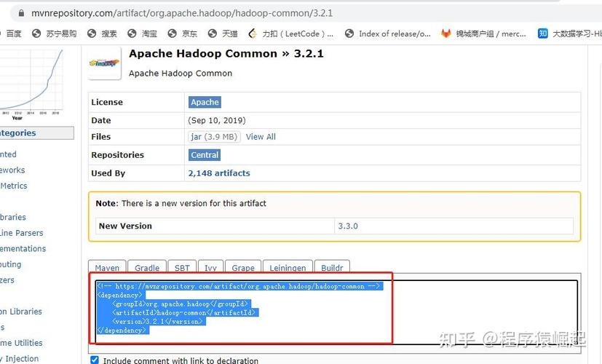Open the 京东 bookmark globe icon
Viewport: 602px width, 364px height.
coord(172,33)
